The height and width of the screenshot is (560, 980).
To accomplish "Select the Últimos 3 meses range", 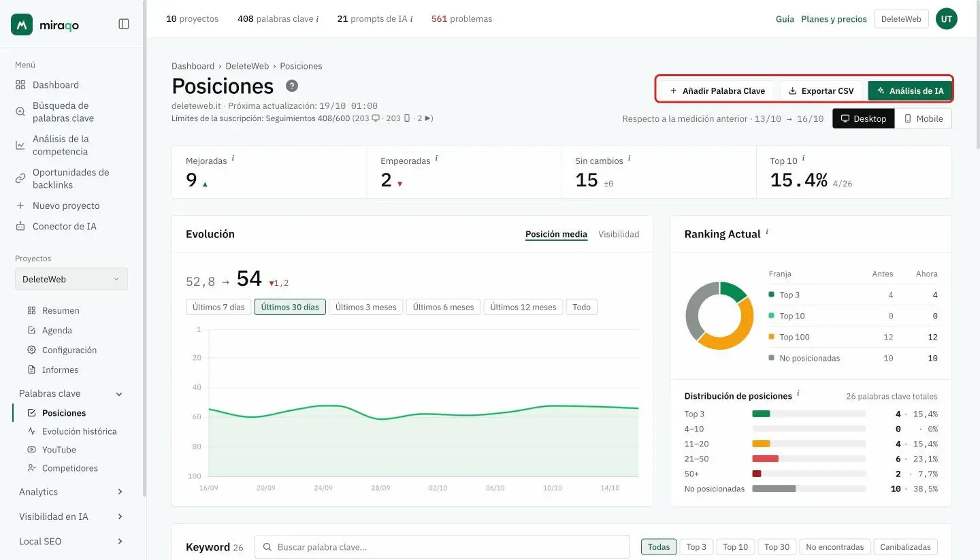I will tap(366, 307).
